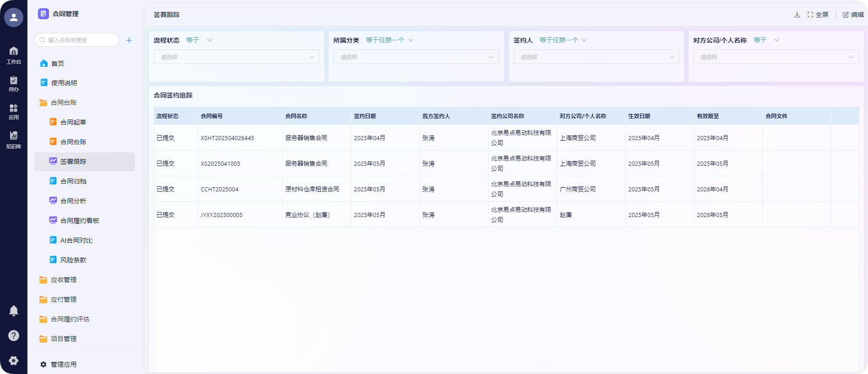Open 待办 tasks icon
868x374 pixels.
click(x=14, y=83)
